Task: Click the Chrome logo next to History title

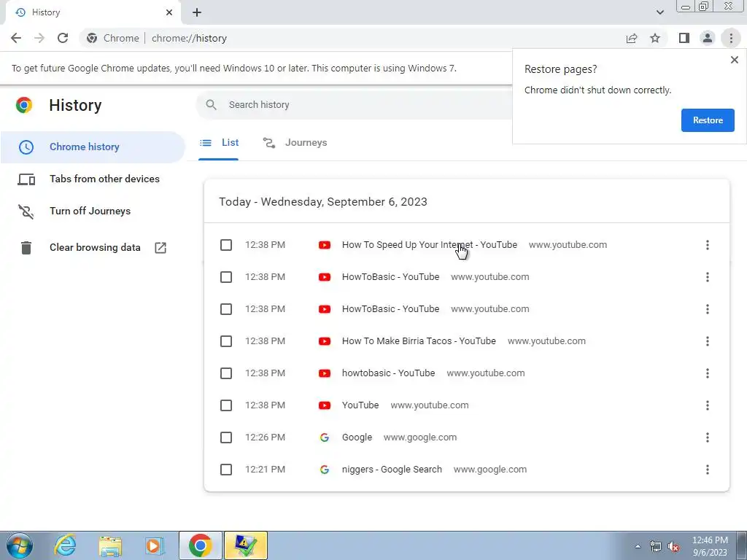Action: pos(24,105)
